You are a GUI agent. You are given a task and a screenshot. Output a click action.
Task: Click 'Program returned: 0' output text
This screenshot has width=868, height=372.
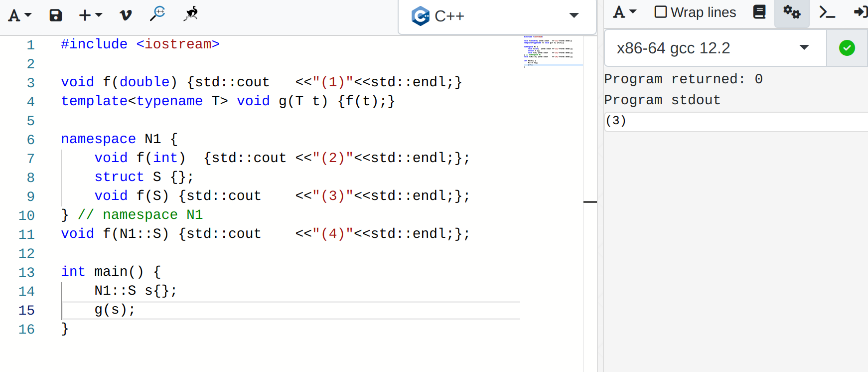coord(683,79)
